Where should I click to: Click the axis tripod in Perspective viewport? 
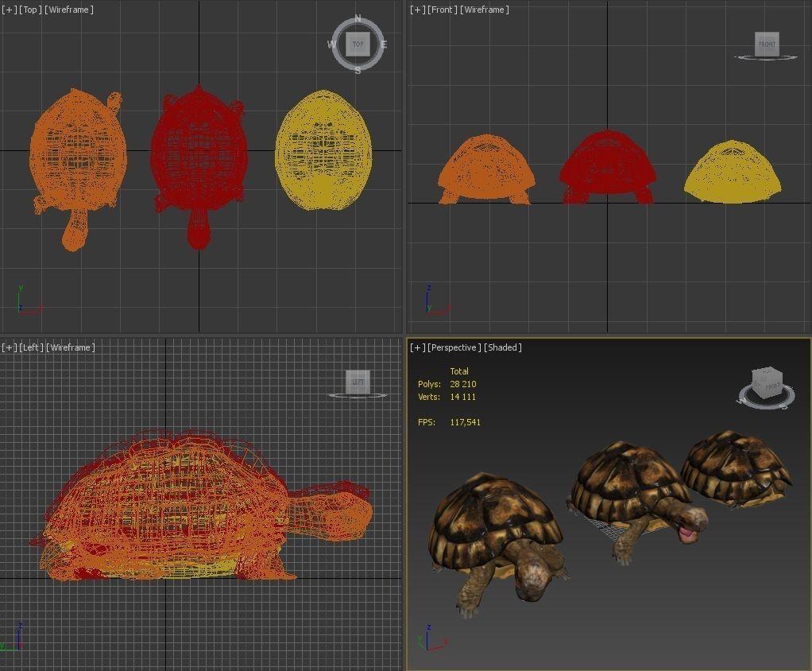[x=433, y=638]
